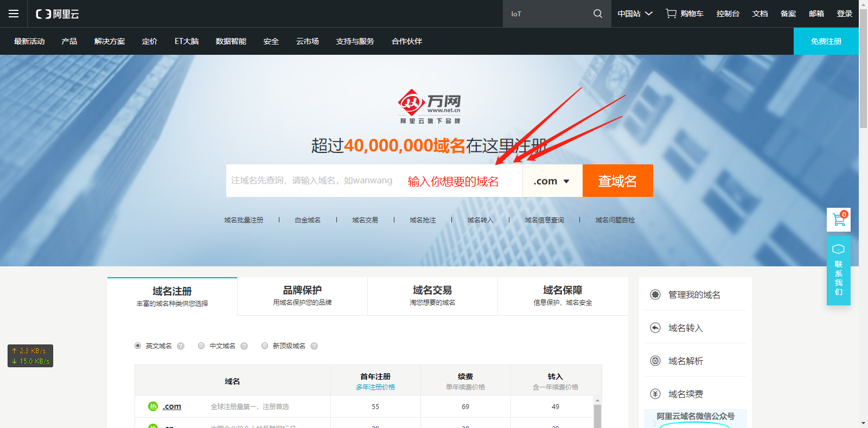
Task: Open the 备案 link
Action: click(788, 14)
